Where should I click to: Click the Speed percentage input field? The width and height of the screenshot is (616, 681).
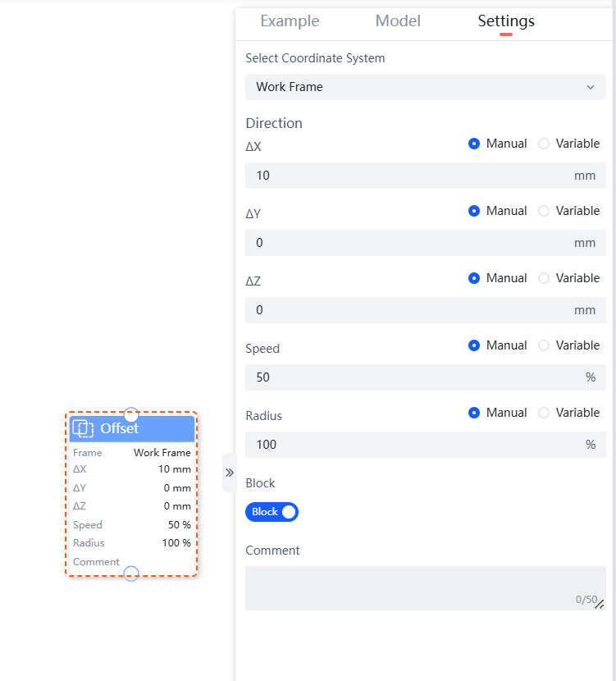[410, 377]
